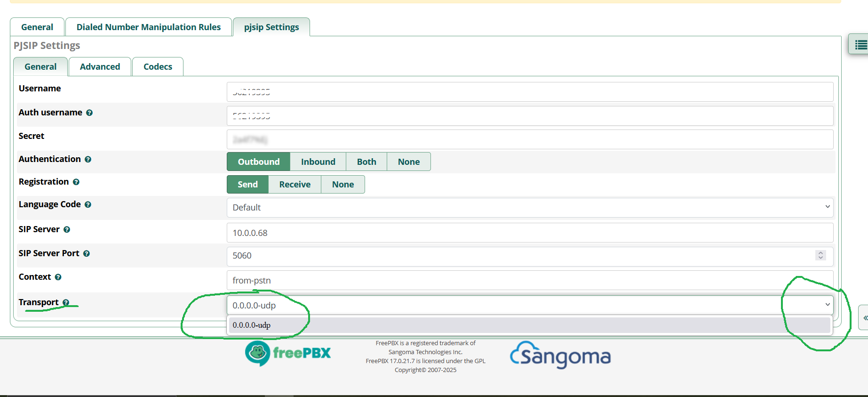Set Registration to None
The height and width of the screenshot is (397, 868).
click(342, 185)
